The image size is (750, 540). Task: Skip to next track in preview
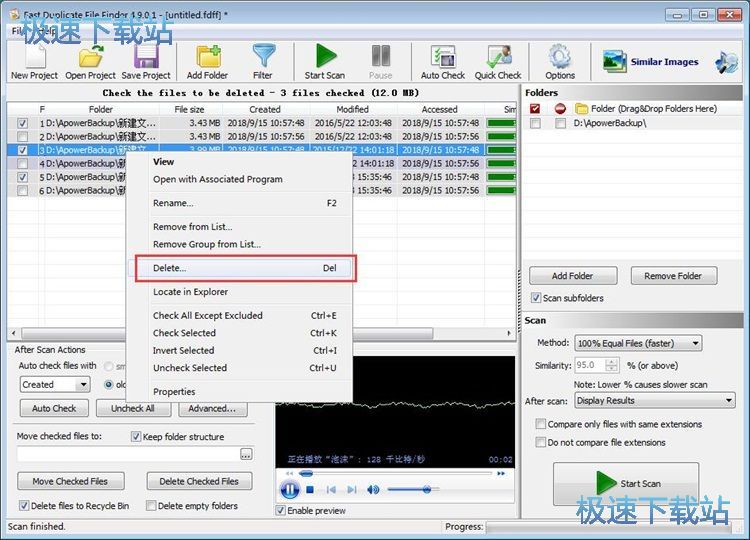click(352, 489)
